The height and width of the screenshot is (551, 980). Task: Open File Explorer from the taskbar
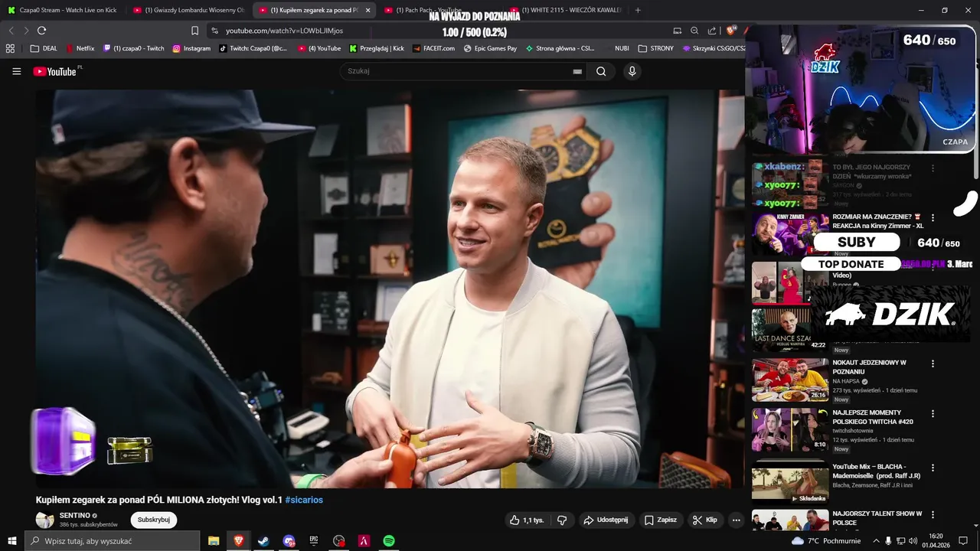(x=214, y=541)
